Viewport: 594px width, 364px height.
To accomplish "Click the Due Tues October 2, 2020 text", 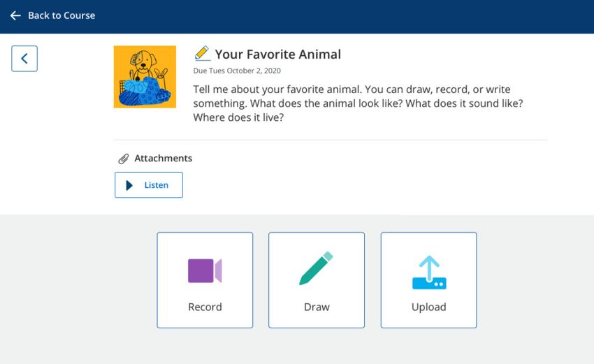I will 237,71.
